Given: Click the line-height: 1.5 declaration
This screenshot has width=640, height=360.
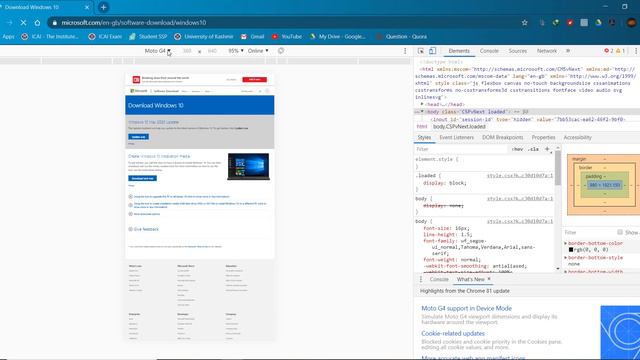Looking at the screenshot, I should coord(447,235).
